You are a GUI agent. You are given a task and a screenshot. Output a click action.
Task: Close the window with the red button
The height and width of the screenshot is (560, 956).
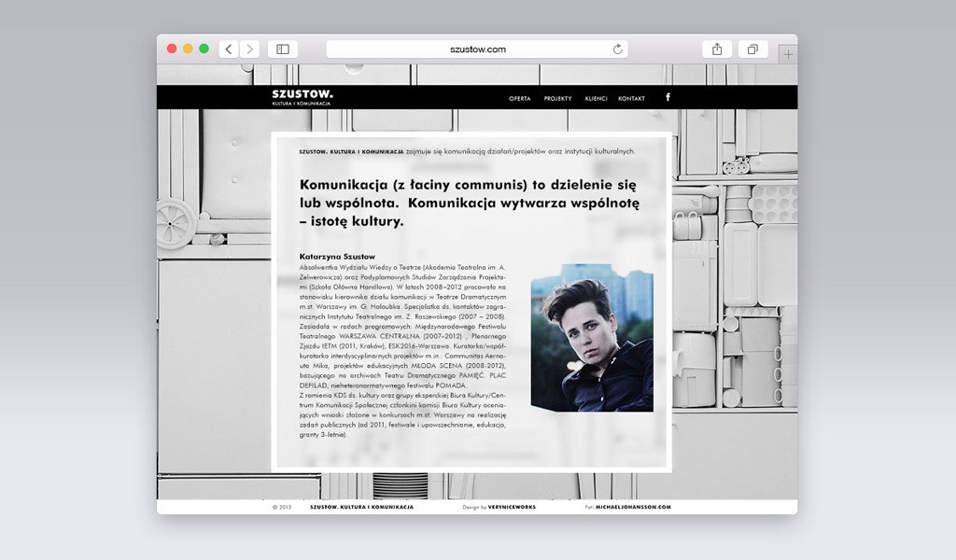coord(172,49)
